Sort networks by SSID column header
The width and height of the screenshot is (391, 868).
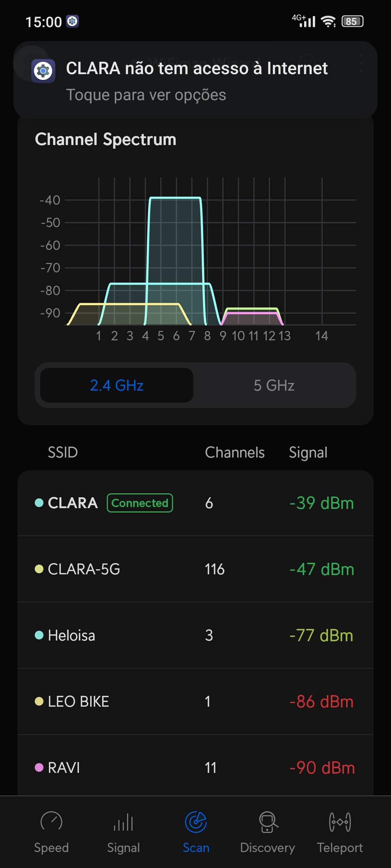(63, 452)
